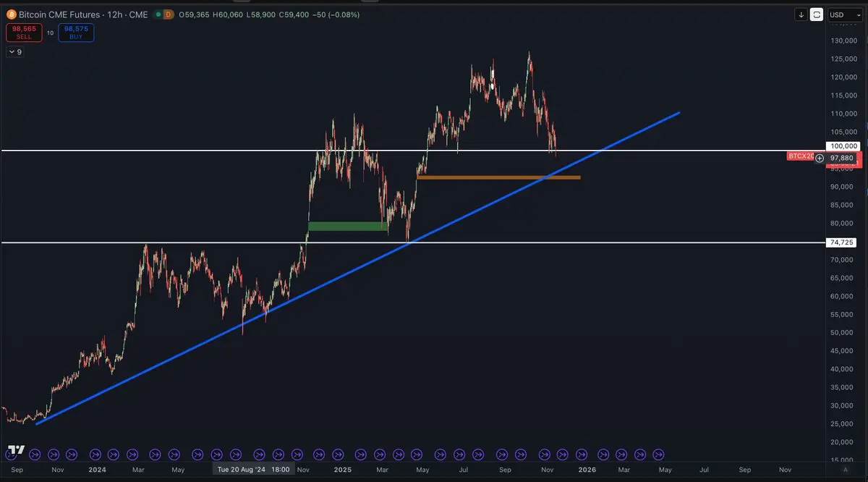This screenshot has width=868, height=482.
Task: Click the C59,400 close value
Action: 294,14
